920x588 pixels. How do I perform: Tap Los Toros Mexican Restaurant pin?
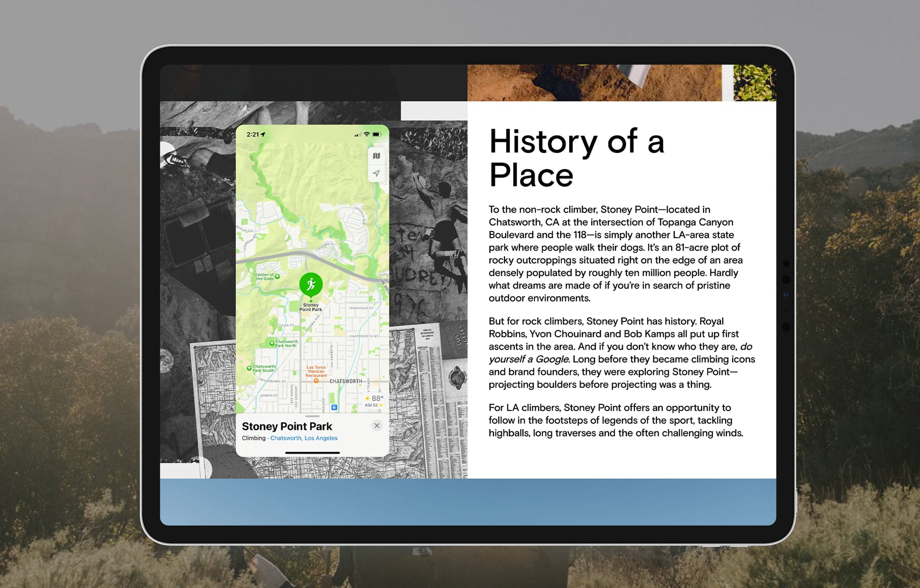pos(316,380)
